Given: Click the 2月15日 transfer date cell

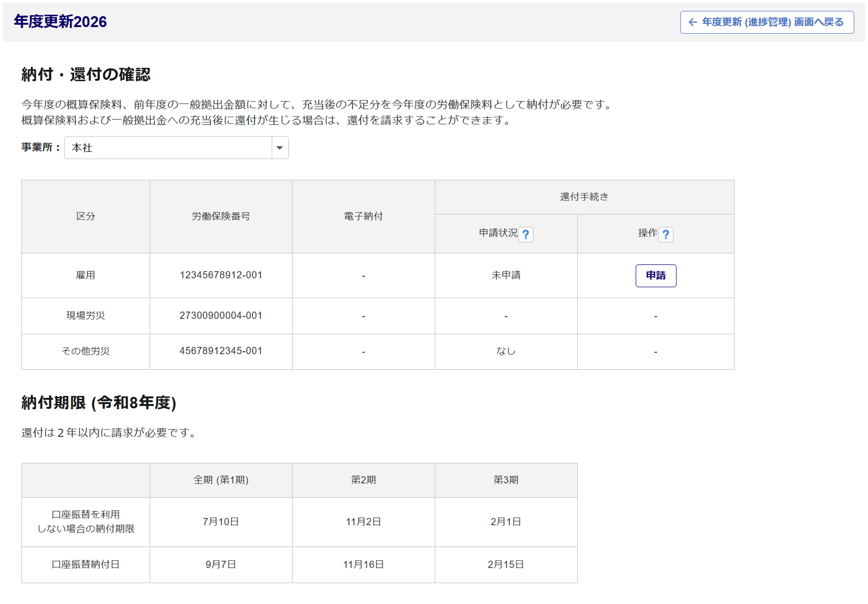Looking at the screenshot, I should [x=506, y=565].
